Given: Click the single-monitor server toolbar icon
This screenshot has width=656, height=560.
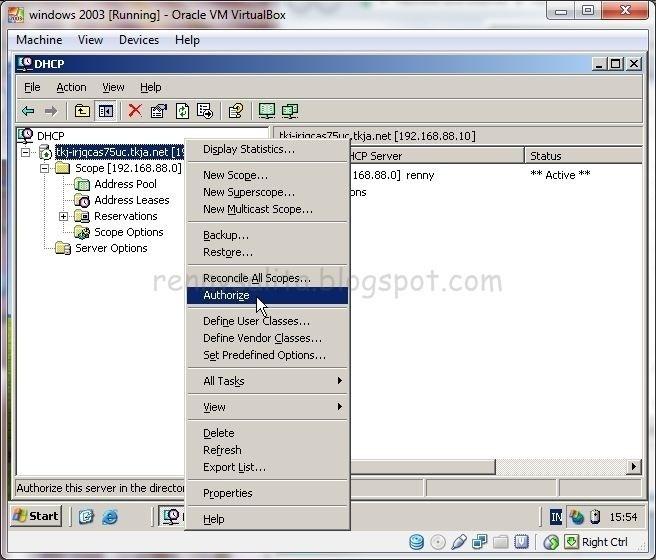Looking at the screenshot, I should tap(266, 111).
